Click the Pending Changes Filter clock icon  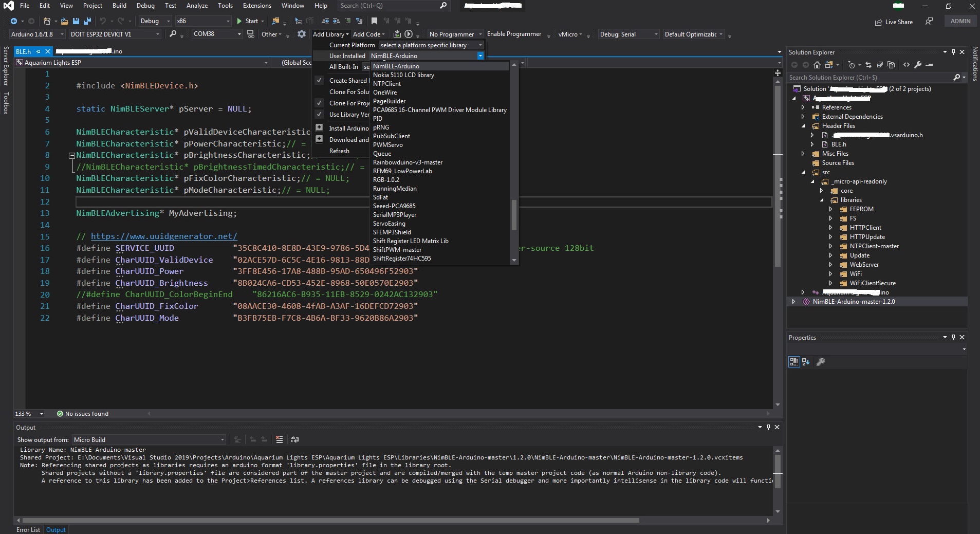[x=852, y=65]
